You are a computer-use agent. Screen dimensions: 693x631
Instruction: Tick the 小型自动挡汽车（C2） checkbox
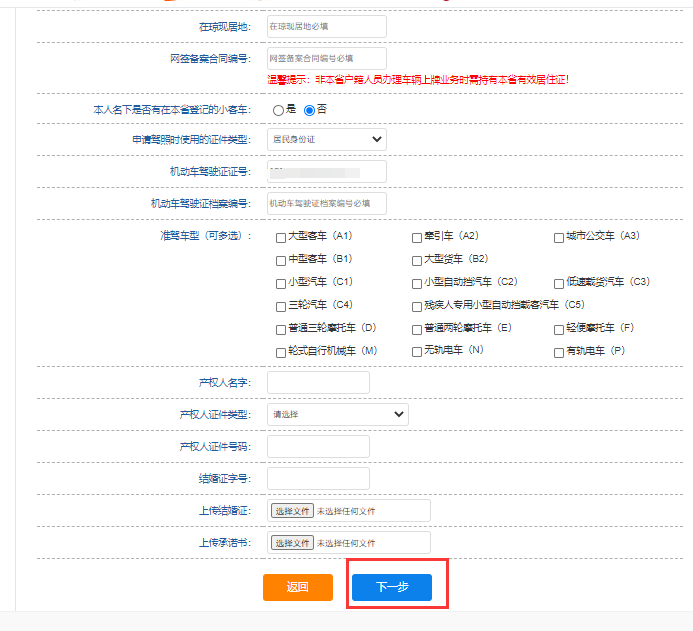(x=417, y=283)
